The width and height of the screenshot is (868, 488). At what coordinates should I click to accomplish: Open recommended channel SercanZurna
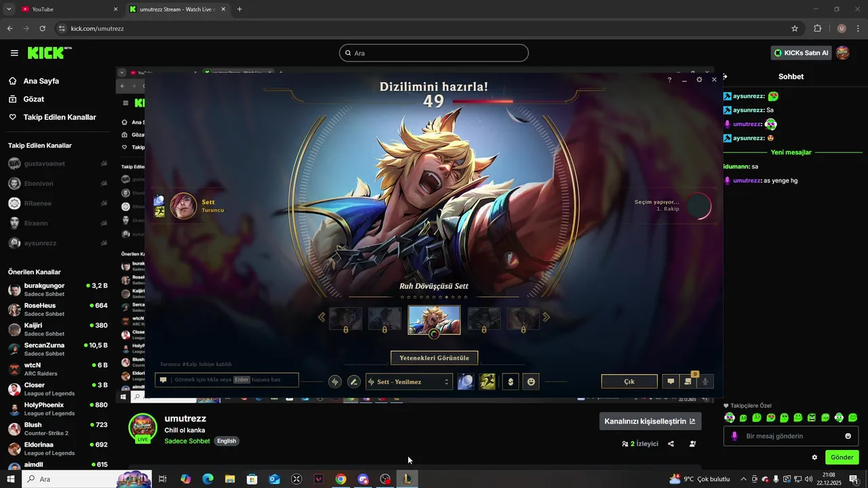pos(58,349)
